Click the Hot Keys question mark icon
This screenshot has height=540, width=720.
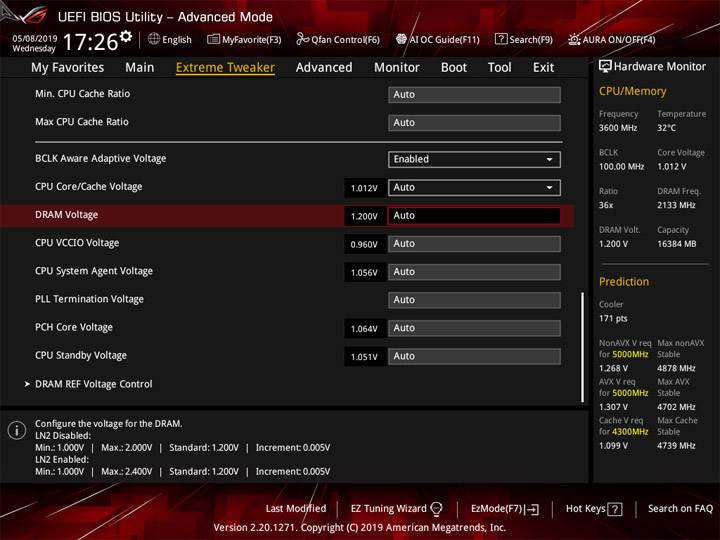coord(615,509)
